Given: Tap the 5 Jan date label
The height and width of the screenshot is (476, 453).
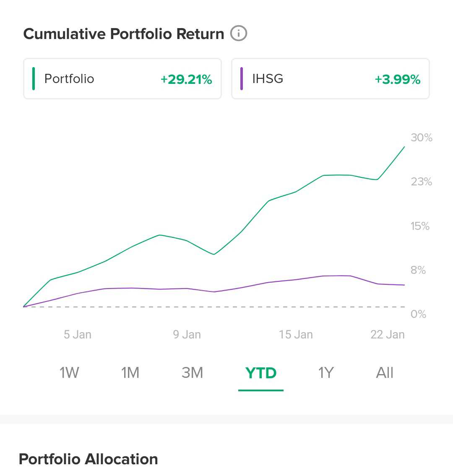Looking at the screenshot, I should pyautogui.click(x=78, y=335).
